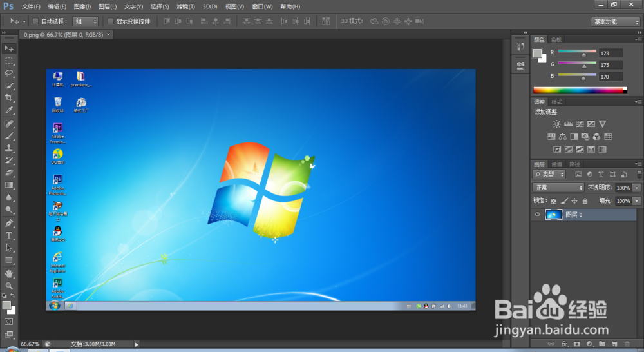Select the Lasso tool

click(x=8, y=73)
